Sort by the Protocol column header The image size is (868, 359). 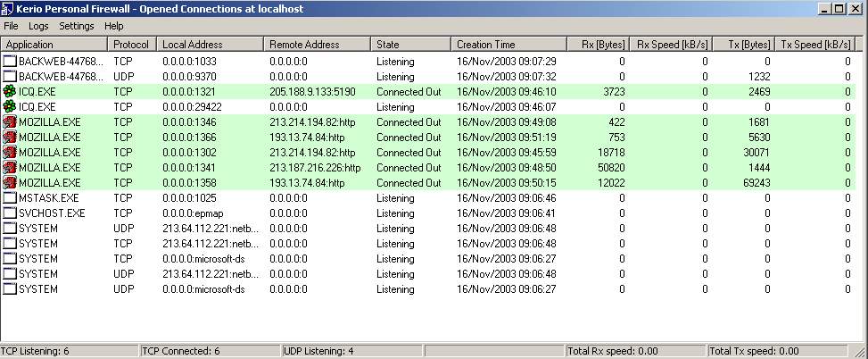[x=132, y=45]
